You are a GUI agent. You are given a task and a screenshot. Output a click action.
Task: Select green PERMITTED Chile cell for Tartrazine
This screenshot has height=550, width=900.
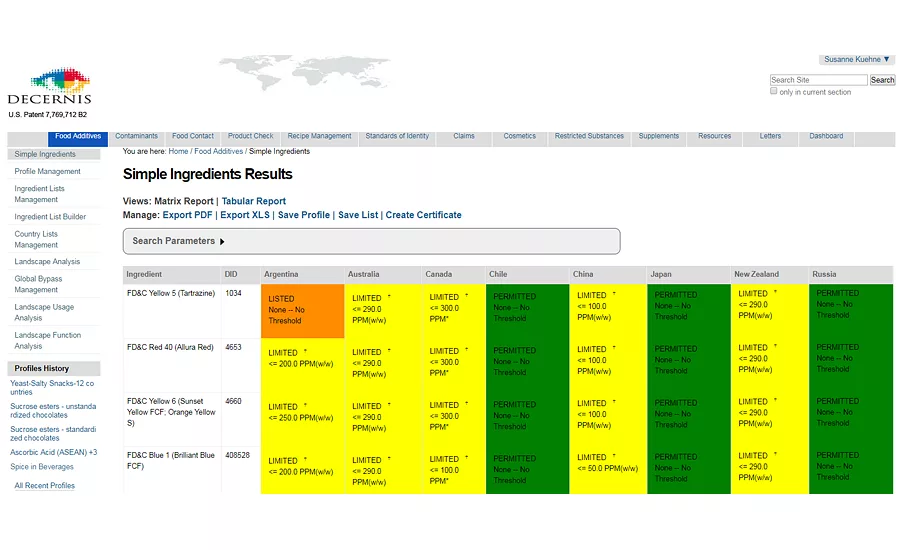(527, 311)
